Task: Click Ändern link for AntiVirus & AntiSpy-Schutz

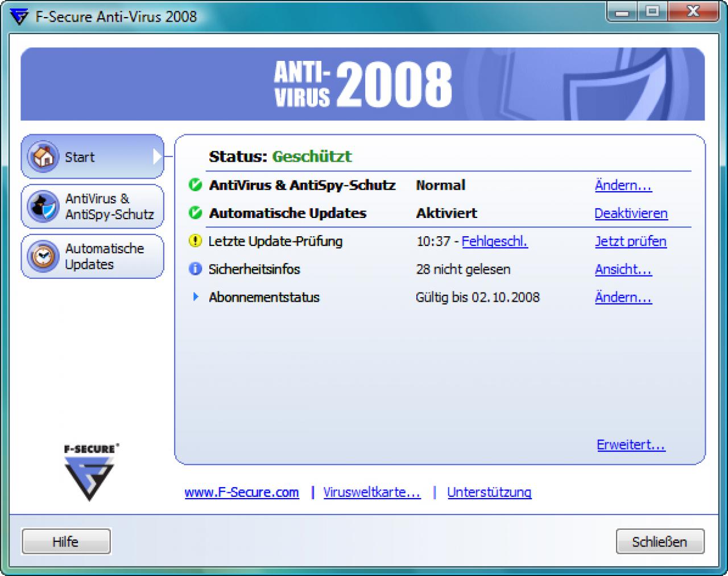Action: pyautogui.click(x=623, y=186)
